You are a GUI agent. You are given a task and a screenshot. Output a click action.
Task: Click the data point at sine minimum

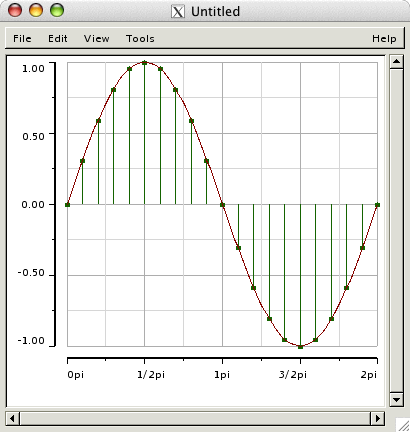(300, 347)
